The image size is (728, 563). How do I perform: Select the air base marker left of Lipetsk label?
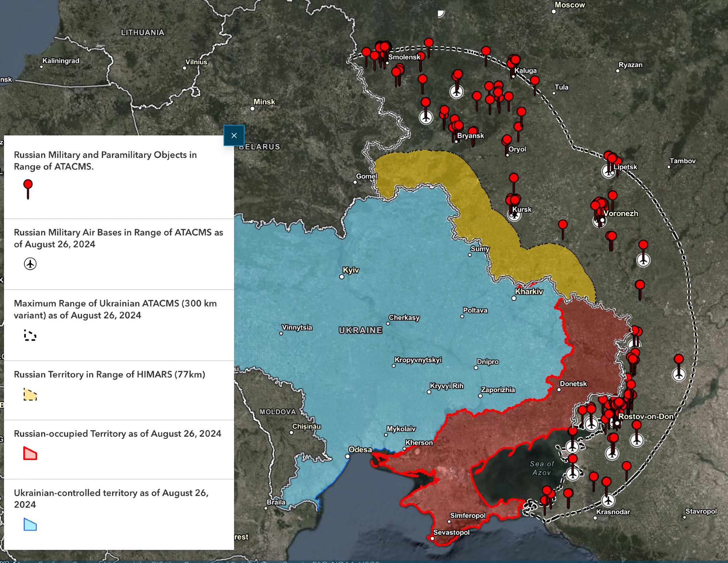pyautogui.click(x=608, y=171)
